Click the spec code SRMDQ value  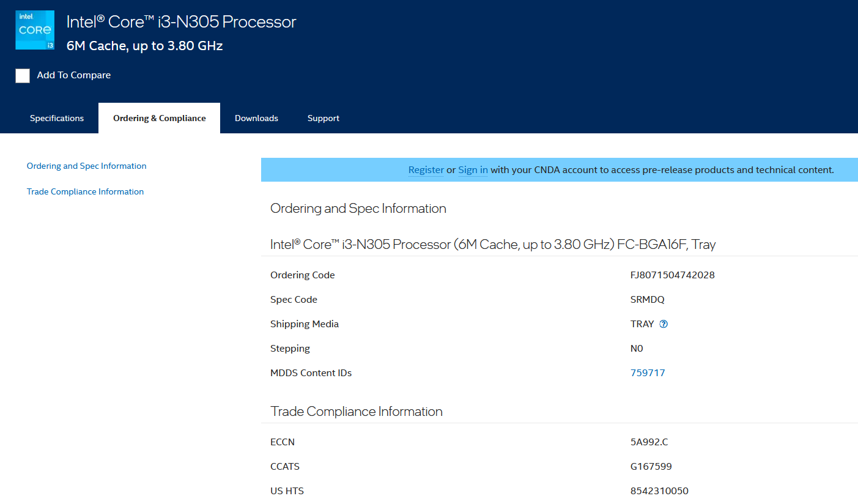[x=647, y=299]
